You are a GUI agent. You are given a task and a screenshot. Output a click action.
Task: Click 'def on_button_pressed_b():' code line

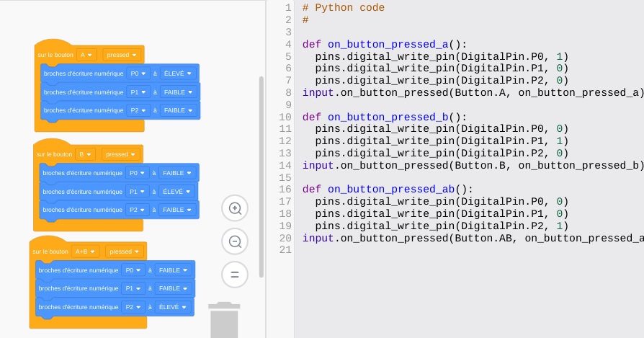tap(385, 117)
